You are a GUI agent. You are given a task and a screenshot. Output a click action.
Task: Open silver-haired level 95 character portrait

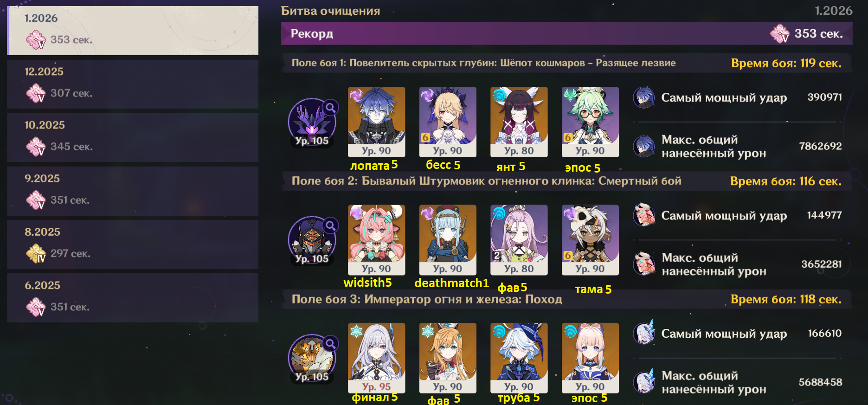[x=376, y=358]
